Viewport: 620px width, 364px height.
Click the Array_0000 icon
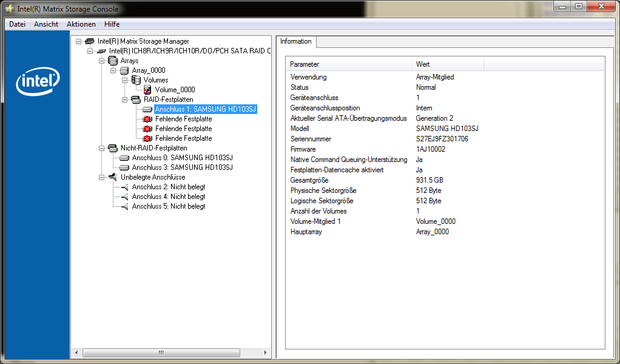tap(124, 70)
